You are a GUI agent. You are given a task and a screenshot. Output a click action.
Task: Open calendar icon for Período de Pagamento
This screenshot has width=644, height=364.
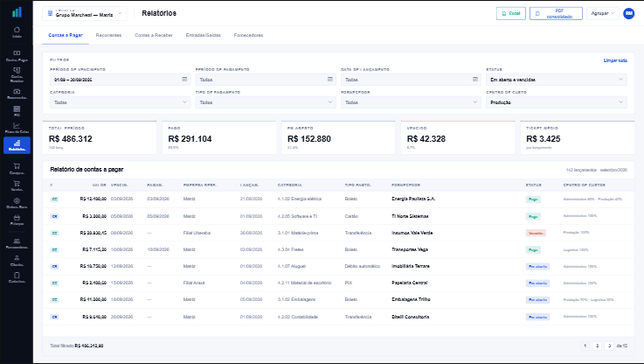point(329,79)
